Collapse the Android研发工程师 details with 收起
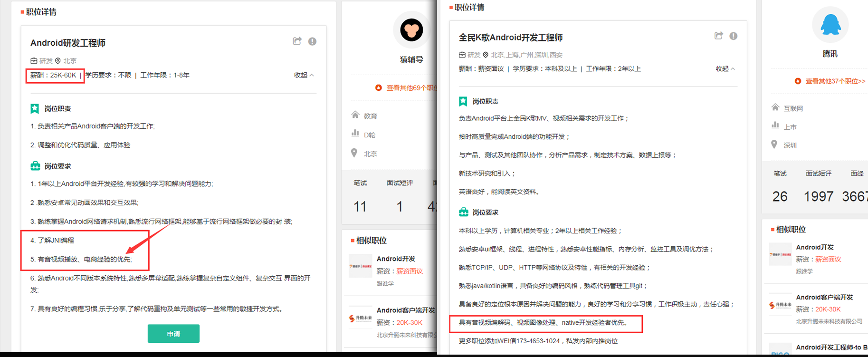Image resolution: width=868 pixels, height=357 pixels. tap(304, 75)
